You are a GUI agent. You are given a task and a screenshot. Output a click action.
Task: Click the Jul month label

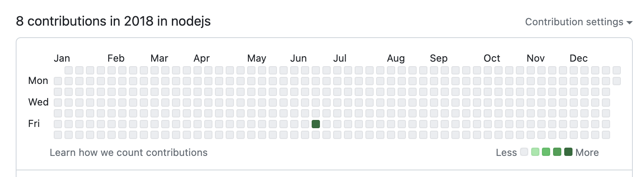pos(340,58)
